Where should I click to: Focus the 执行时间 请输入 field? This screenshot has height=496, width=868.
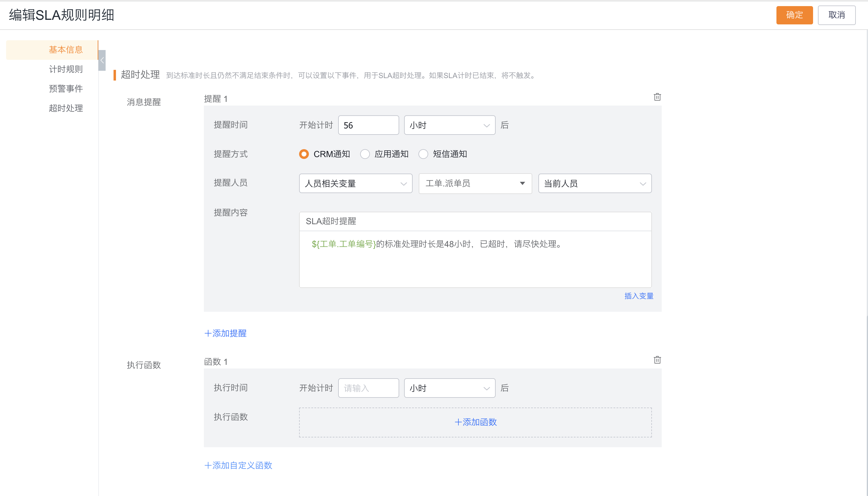coord(368,388)
